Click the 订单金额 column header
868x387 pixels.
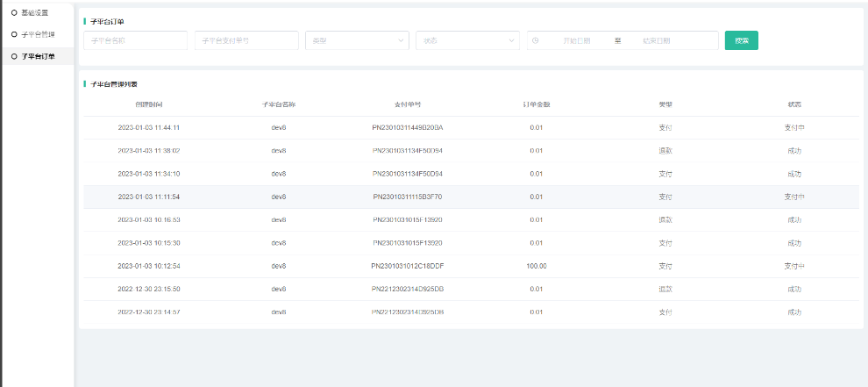pos(536,104)
